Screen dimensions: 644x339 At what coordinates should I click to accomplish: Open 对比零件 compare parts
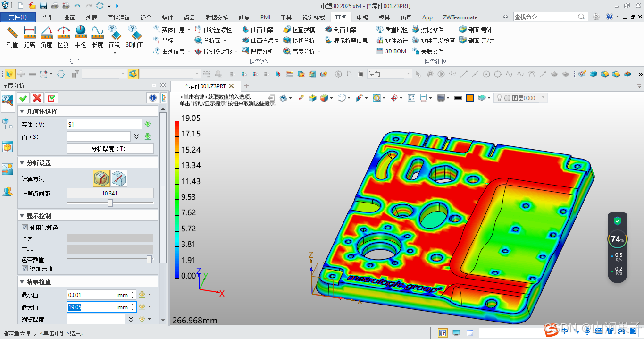pos(428,30)
